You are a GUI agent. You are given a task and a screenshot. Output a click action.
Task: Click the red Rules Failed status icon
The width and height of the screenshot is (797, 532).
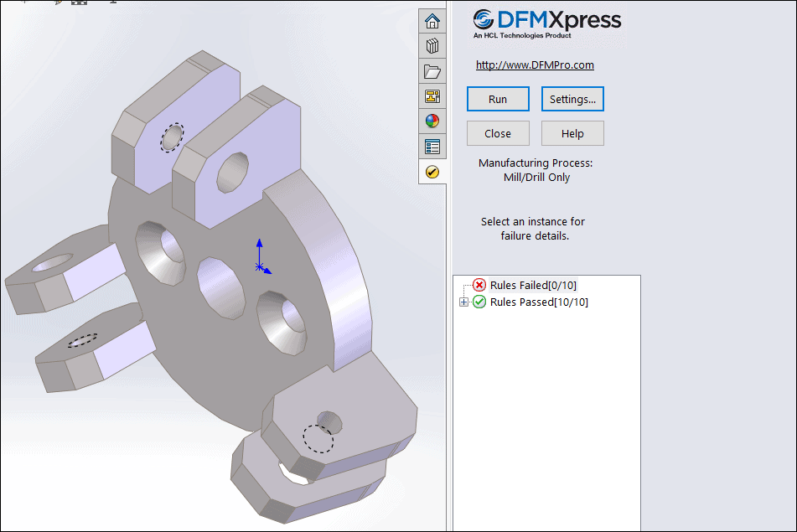[479, 285]
